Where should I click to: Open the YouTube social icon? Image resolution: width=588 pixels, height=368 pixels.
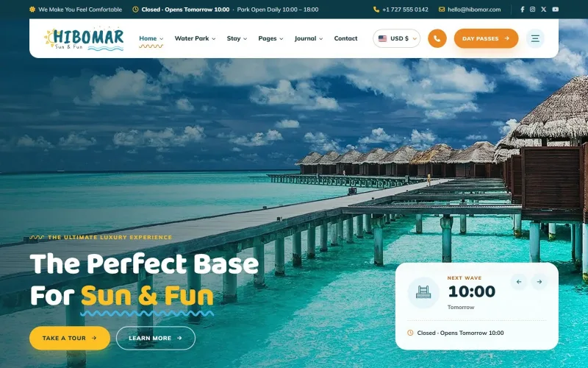(x=556, y=10)
